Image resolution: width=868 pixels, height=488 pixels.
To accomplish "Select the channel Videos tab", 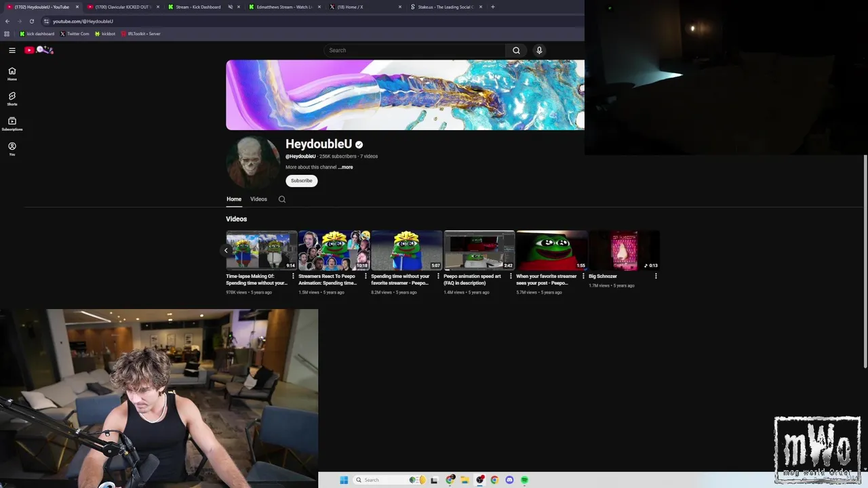I will coord(258,199).
